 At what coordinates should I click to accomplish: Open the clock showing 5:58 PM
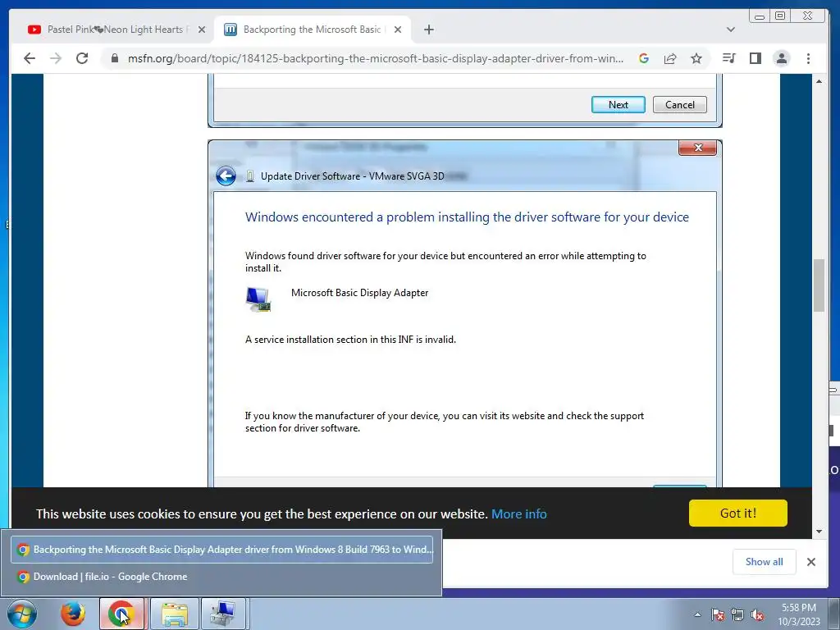point(799,614)
